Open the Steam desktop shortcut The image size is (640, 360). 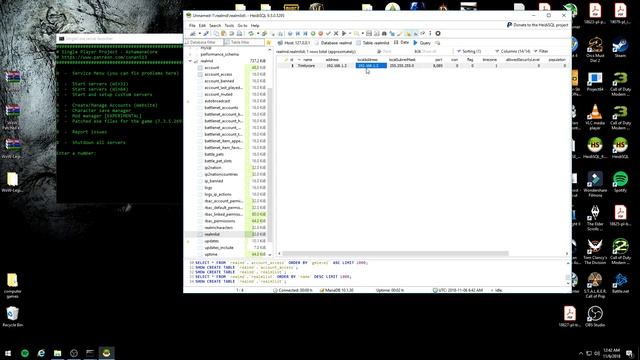pyautogui.click(x=620, y=48)
